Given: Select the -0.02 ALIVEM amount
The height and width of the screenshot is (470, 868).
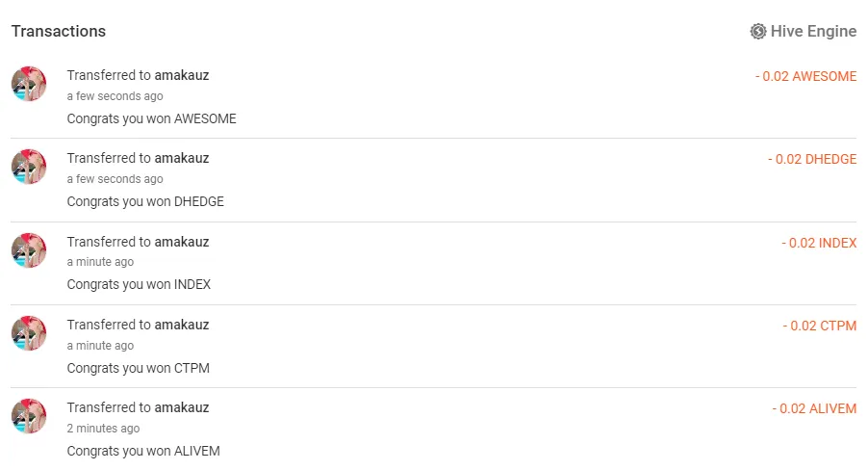Looking at the screenshot, I should 814,409.
